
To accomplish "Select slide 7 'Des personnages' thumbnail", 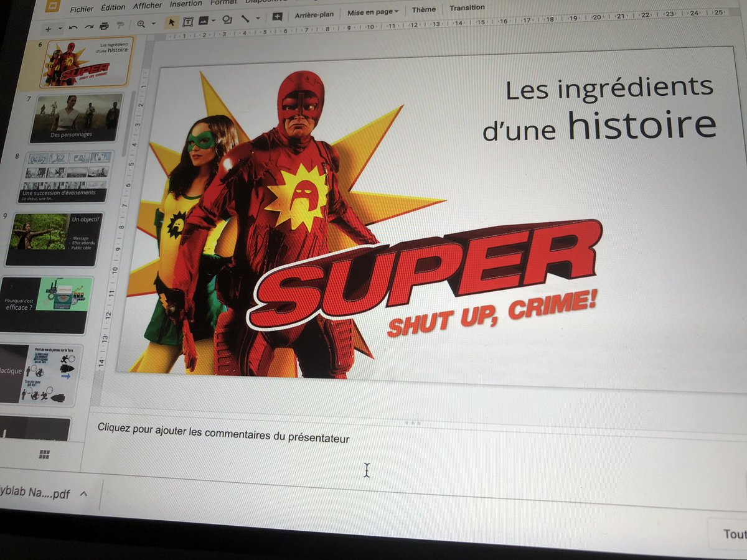I will 76,118.
